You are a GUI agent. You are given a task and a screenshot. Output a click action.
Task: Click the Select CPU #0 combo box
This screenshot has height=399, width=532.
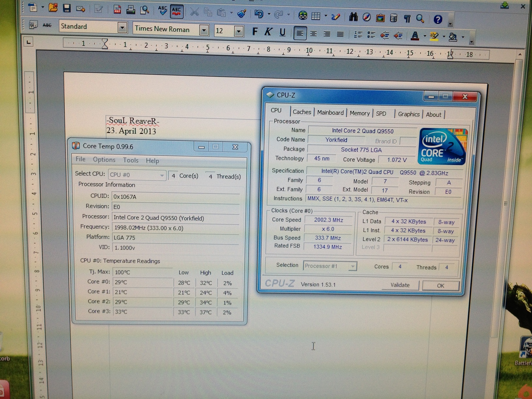coord(137,175)
